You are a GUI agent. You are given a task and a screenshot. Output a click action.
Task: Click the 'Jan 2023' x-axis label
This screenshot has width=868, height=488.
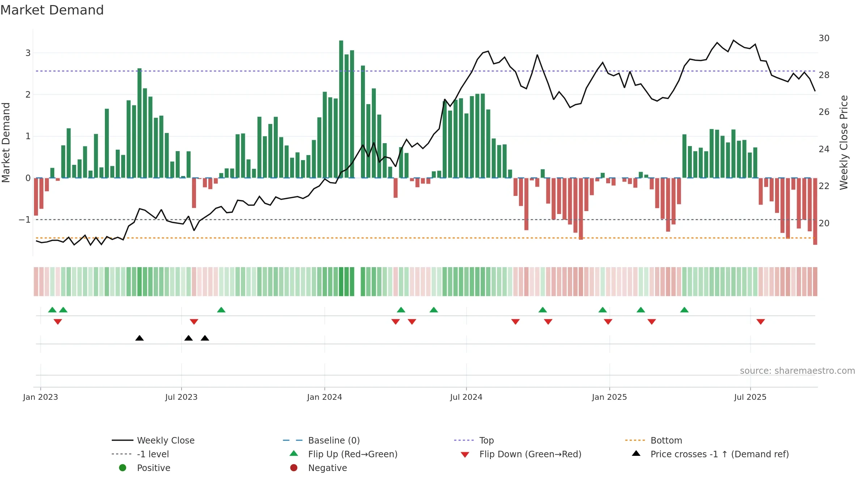point(41,397)
